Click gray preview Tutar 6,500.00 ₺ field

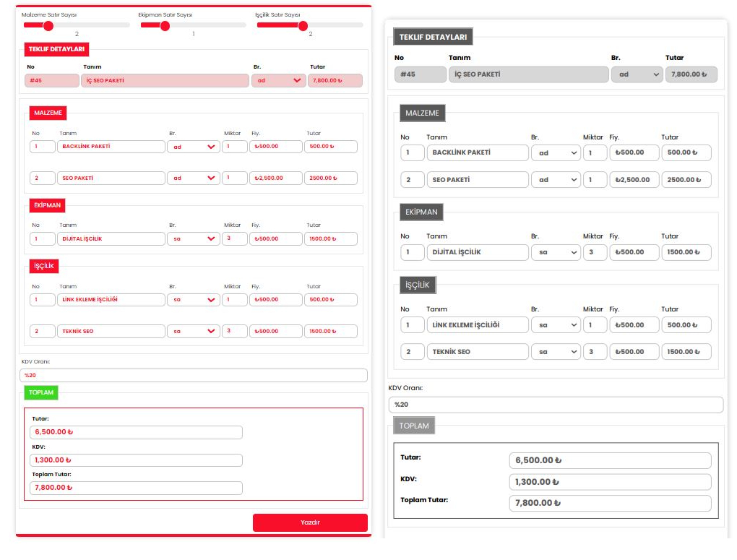(610, 460)
